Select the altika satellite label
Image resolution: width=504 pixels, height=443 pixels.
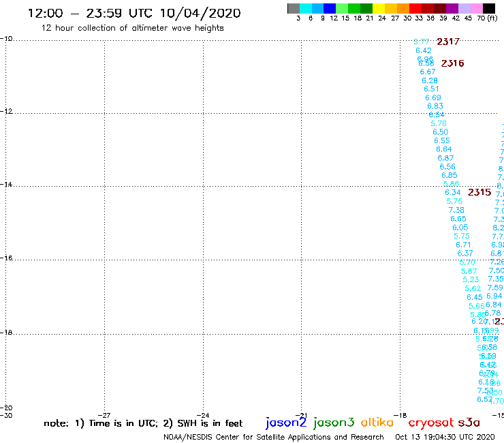click(x=377, y=423)
